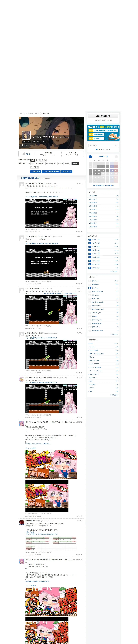This screenshot has width=138, height=644.
Task: Like the retweet at 23:56:08
Action: [82, 328]
